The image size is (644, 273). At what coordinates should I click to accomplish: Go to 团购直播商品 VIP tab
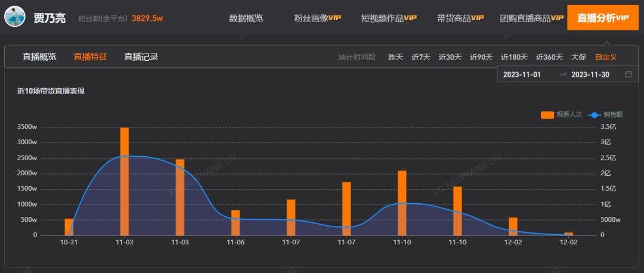531,18
